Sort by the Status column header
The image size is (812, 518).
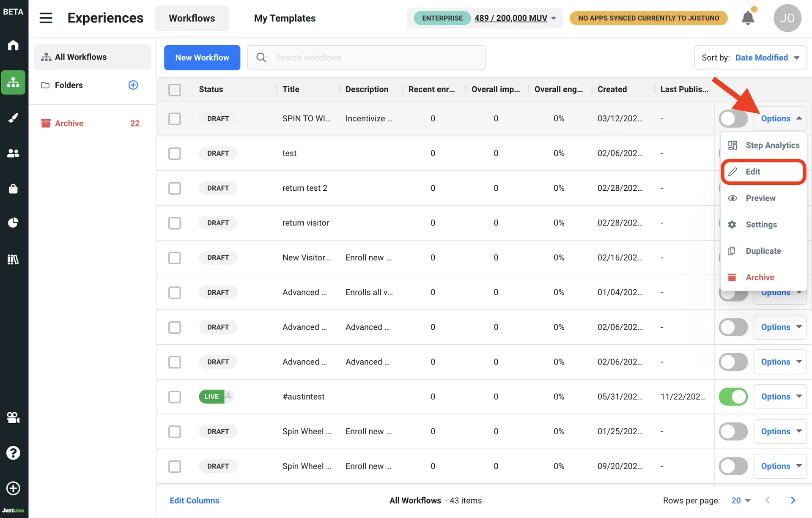point(211,89)
